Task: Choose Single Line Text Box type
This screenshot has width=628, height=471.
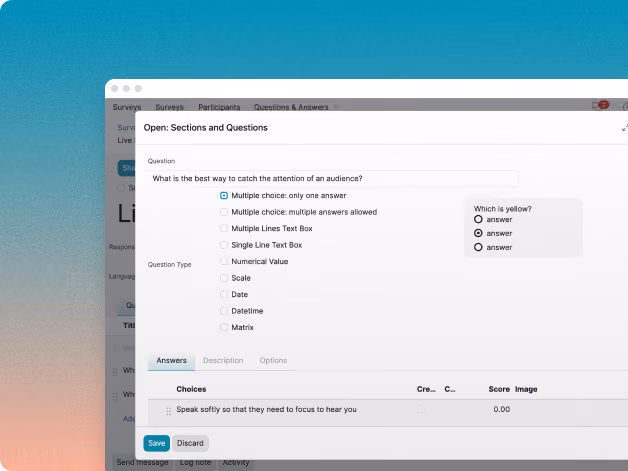Action: pos(224,245)
